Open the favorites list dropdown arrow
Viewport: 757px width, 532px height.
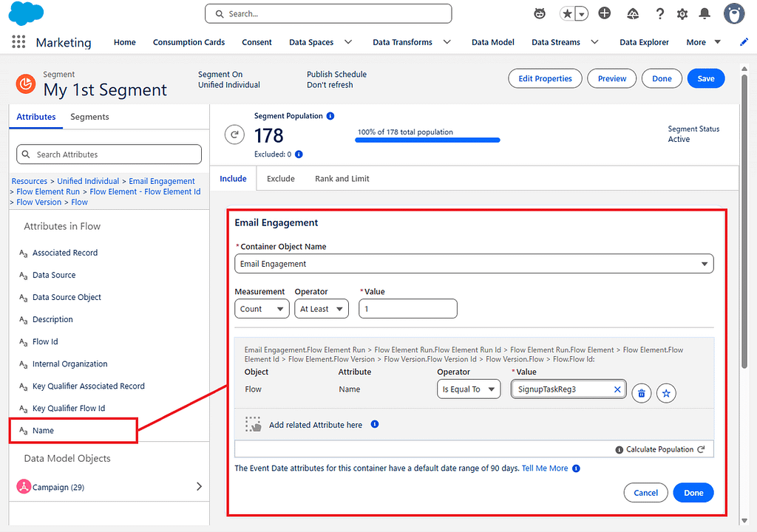tap(582, 14)
